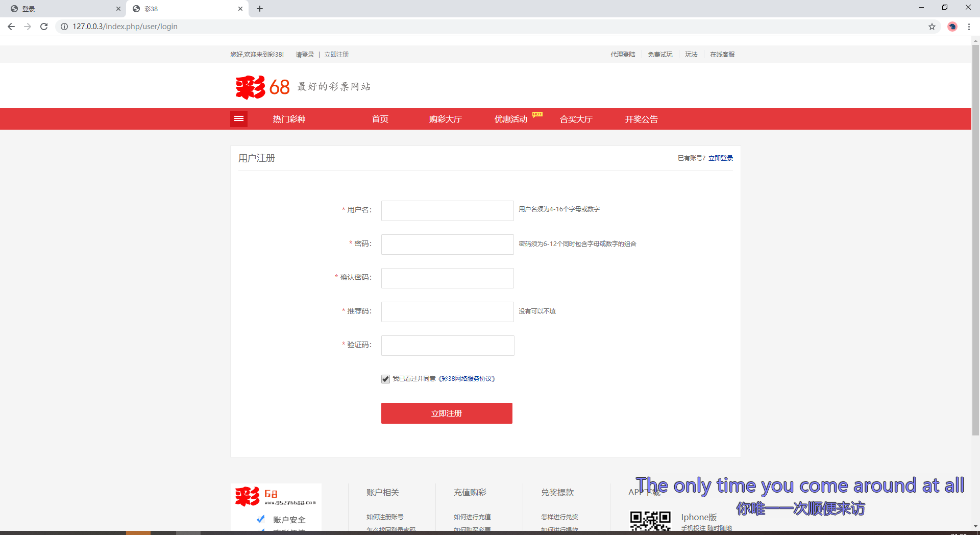
Task: Switch to the 登录 browser tab
Action: 61,9
